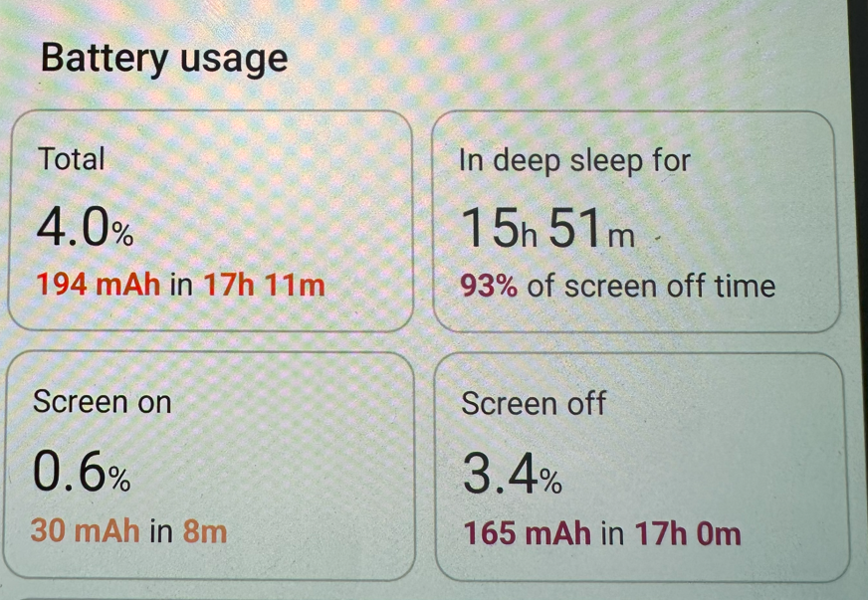Click the 165 mAh in 17h 0m text

[x=602, y=533]
